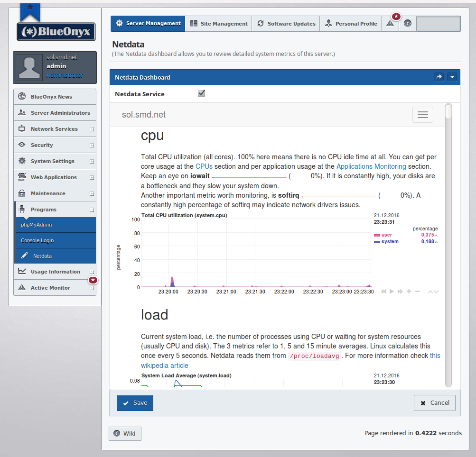
Task: Click the Web Applications icon
Action: pyautogui.click(x=22, y=177)
